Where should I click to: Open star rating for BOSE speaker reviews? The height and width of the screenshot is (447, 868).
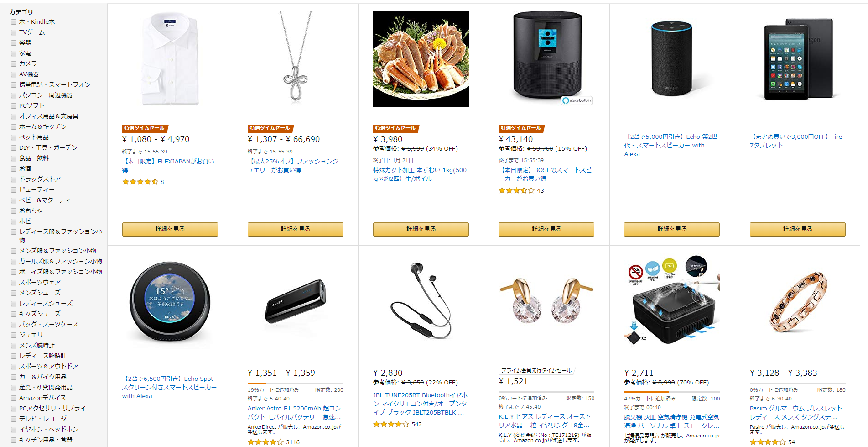[516, 191]
